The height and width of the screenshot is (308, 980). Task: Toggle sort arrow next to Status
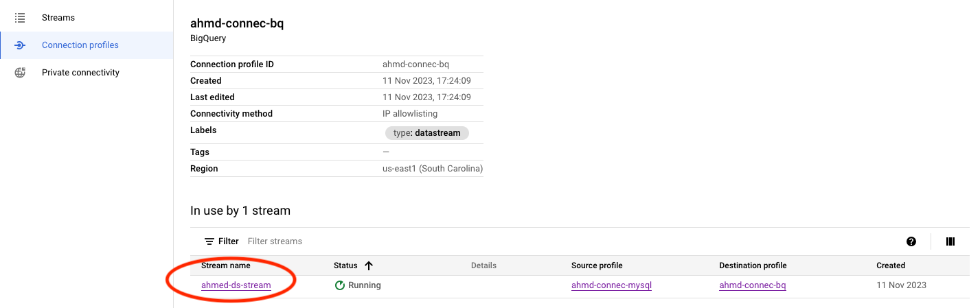[x=369, y=265]
